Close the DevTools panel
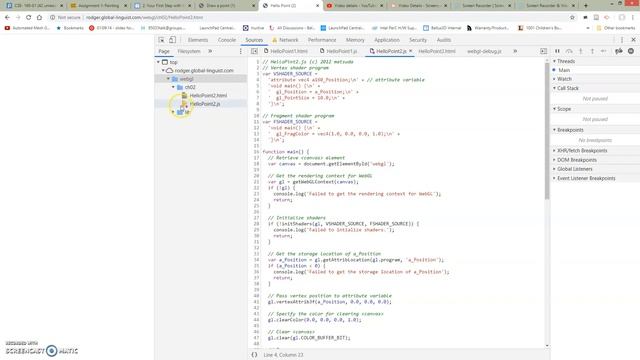This screenshot has height=360, width=640. (x=633, y=40)
